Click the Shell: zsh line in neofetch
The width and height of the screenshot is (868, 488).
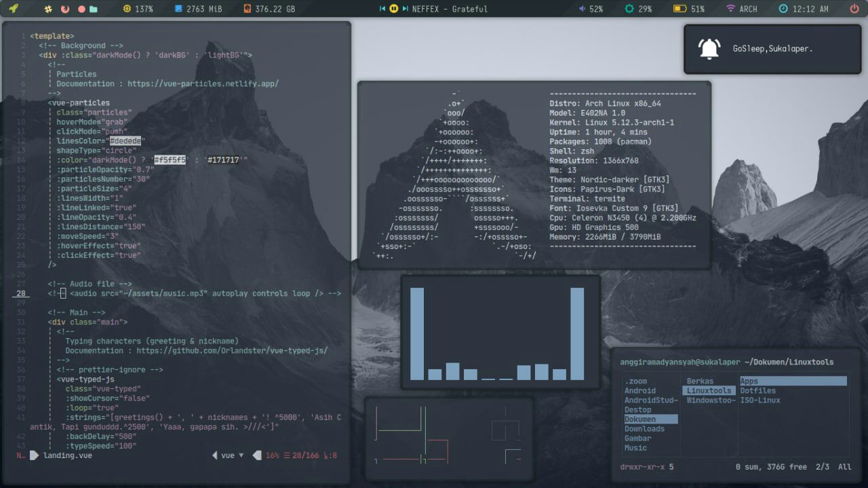572,151
